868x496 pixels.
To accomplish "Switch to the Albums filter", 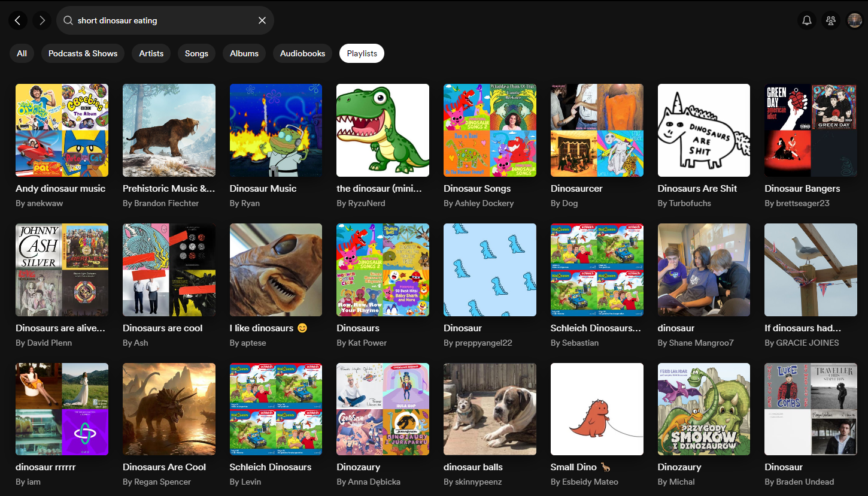I will coord(244,53).
